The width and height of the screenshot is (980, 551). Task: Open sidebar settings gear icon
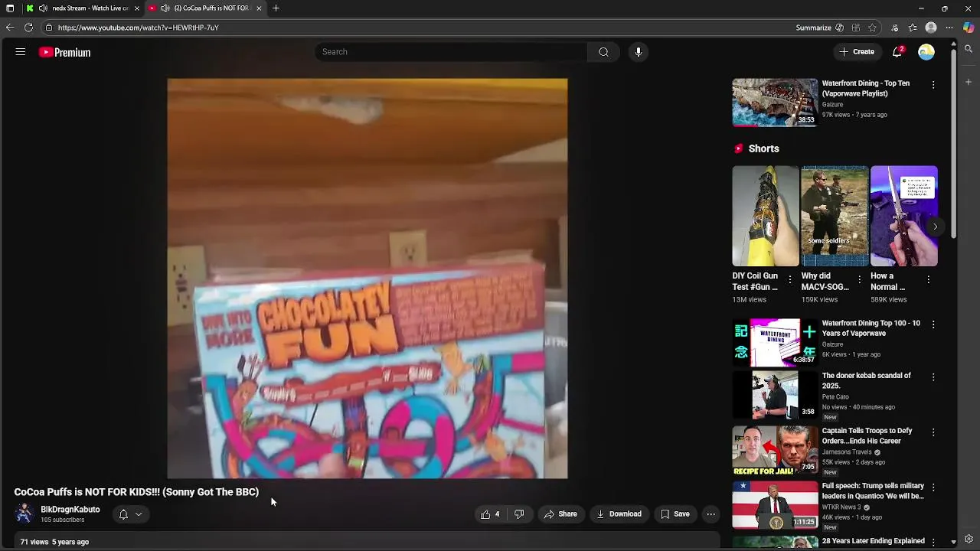pos(969,539)
